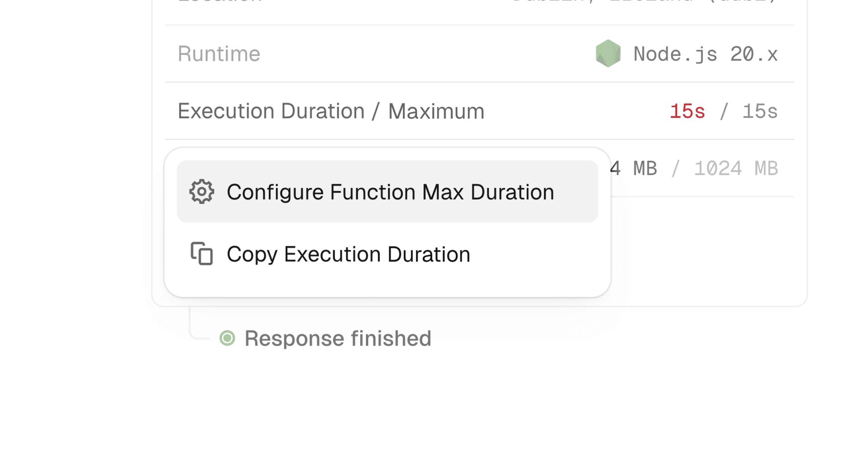This screenshot has height=454, width=868.
Task: Click the red 15s execution duration value
Action: pyautogui.click(x=687, y=112)
